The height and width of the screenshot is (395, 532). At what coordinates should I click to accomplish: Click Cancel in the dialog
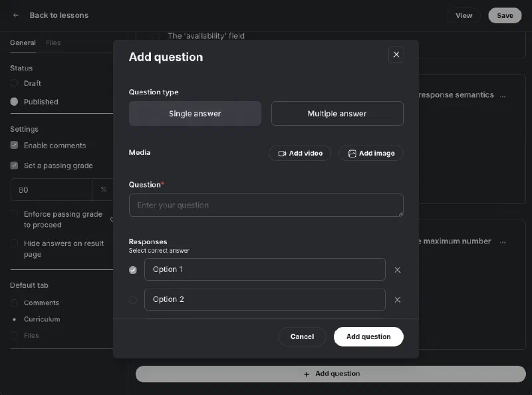pos(302,336)
